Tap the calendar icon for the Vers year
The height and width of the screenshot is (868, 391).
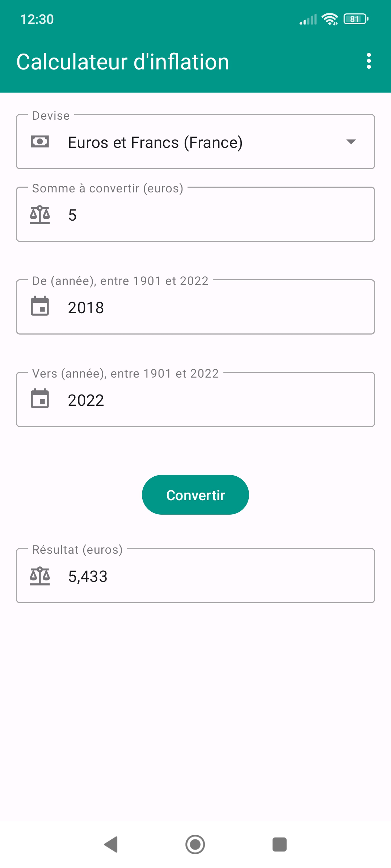pyautogui.click(x=40, y=399)
